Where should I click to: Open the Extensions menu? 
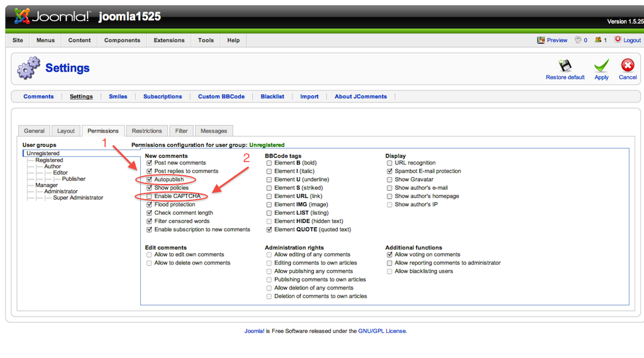169,40
